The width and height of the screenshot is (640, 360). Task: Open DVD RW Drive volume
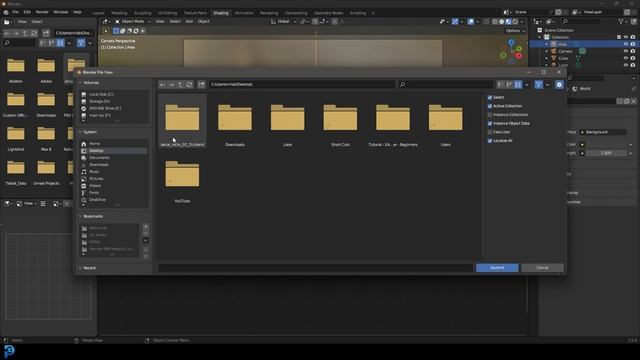(x=105, y=108)
